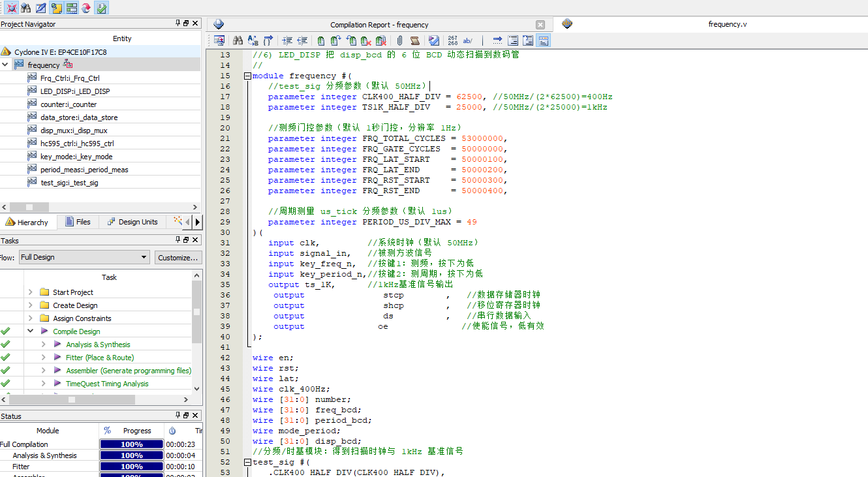Open the Compilation Report - frequency tab
This screenshot has height=477, width=868.
(379, 25)
